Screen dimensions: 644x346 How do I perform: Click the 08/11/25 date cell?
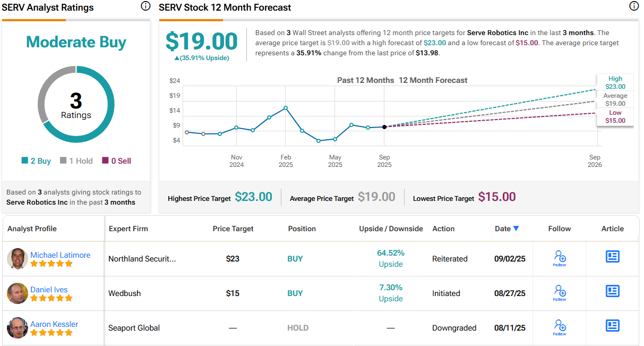509,328
